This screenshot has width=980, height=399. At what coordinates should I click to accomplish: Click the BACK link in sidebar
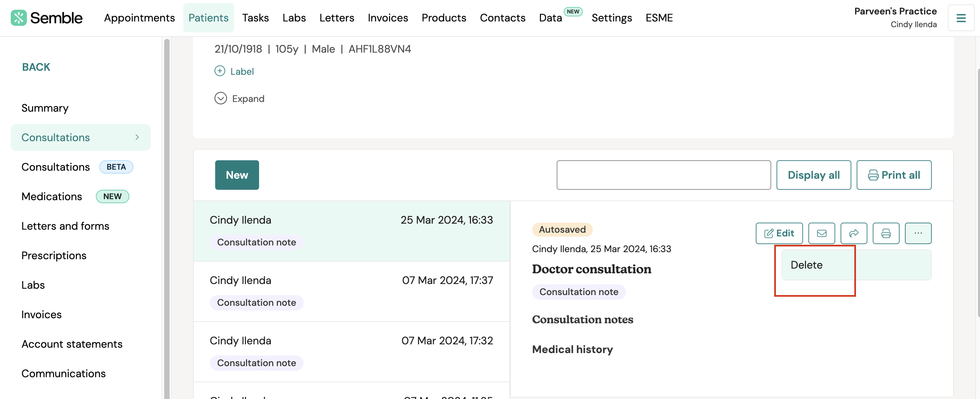[36, 67]
